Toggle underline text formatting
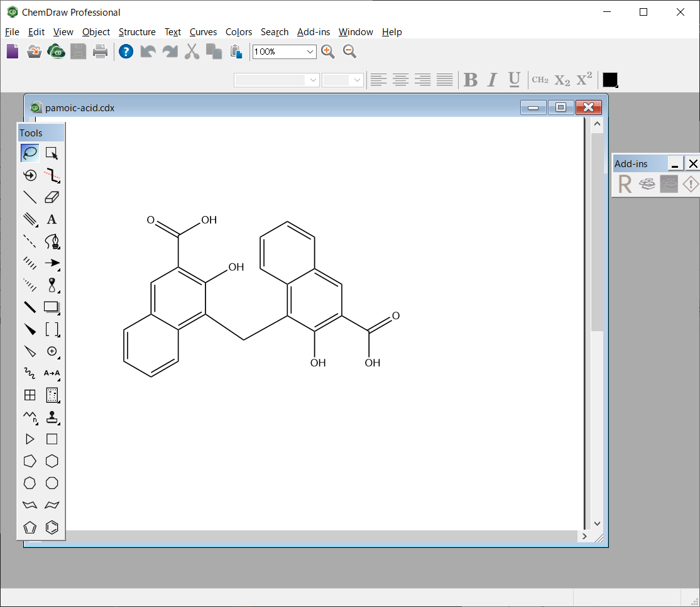This screenshot has width=700, height=607. coord(514,79)
